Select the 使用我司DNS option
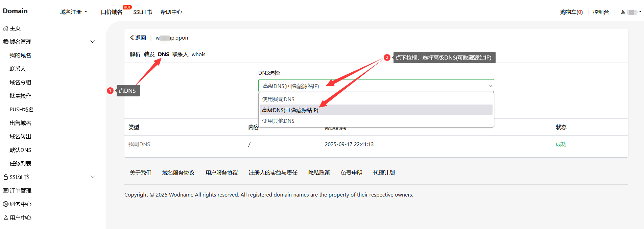The width and height of the screenshot is (644, 229). pos(278,99)
